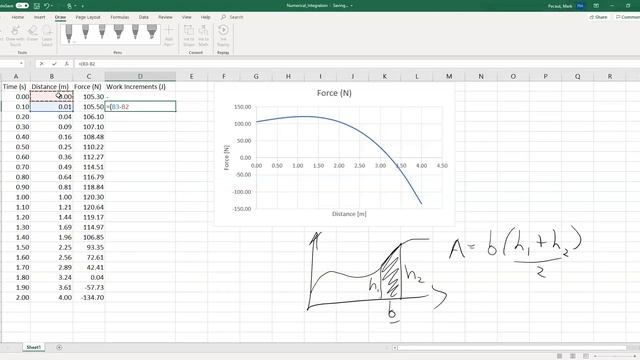Screen dimensions: 640x360
Task: Click the Distance [m] axis title on chart
Action: [349, 214]
